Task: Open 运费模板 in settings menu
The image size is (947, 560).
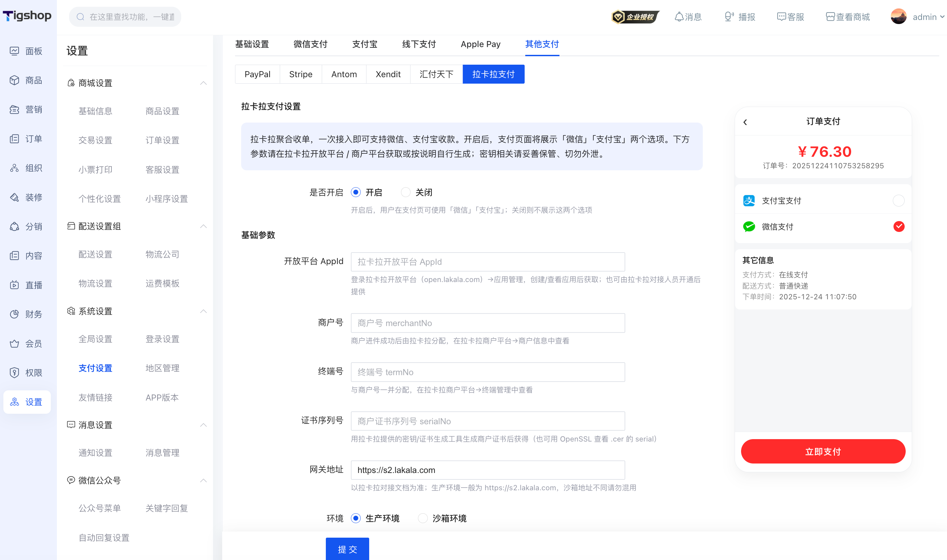Action: point(162,283)
